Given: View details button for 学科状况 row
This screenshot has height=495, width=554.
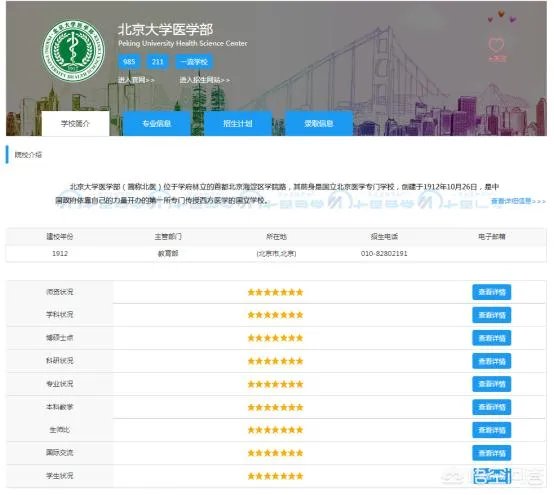Looking at the screenshot, I should tap(492, 315).
